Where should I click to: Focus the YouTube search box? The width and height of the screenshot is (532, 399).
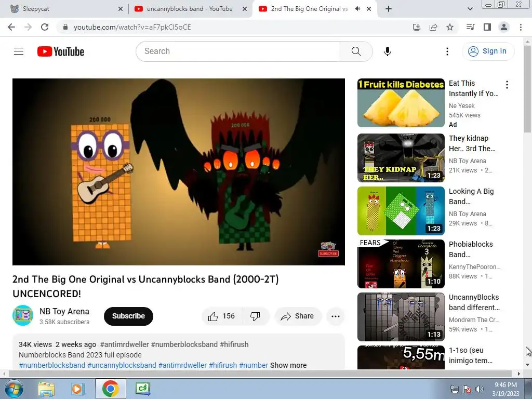click(x=238, y=51)
